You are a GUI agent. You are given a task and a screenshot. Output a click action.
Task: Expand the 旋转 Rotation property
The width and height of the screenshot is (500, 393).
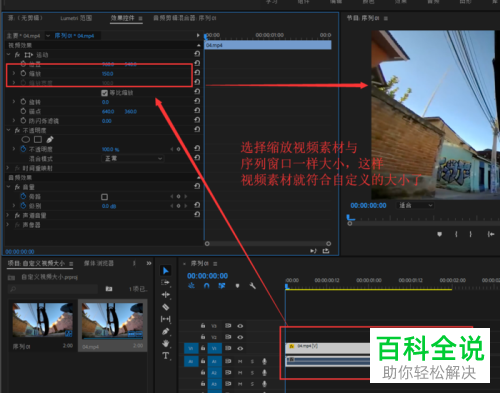coord(14,101)
